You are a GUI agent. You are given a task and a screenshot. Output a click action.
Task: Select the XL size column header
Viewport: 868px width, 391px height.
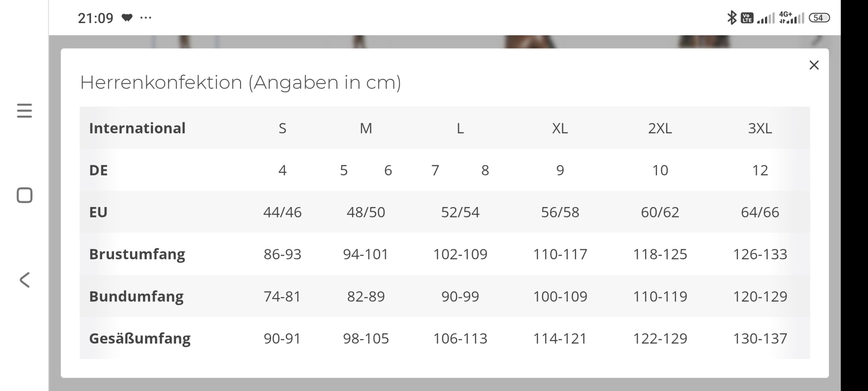[560, 128]
